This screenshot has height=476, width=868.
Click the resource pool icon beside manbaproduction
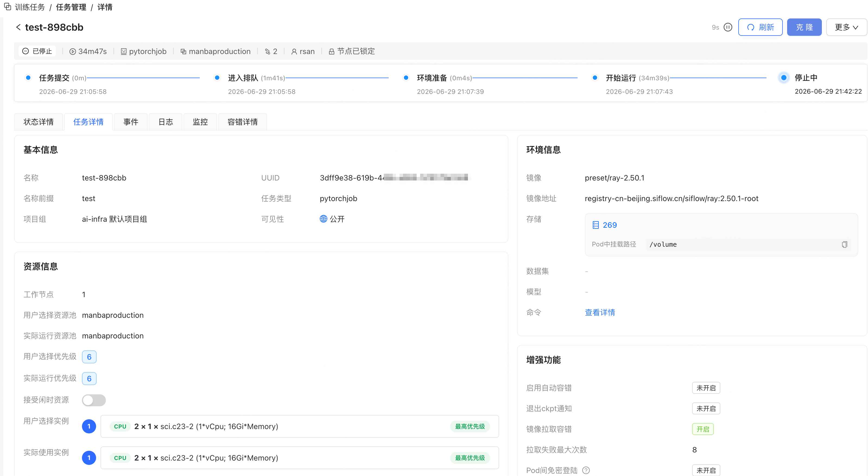point(183,52)
